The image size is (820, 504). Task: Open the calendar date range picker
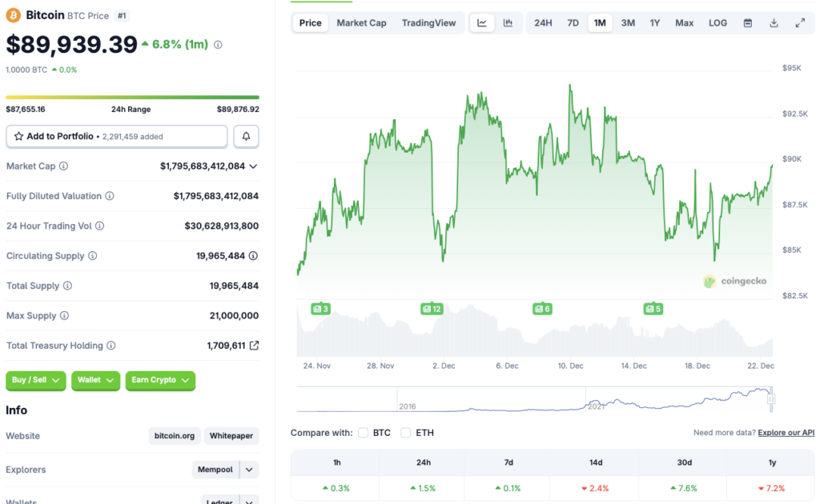[x=747, y=22]
